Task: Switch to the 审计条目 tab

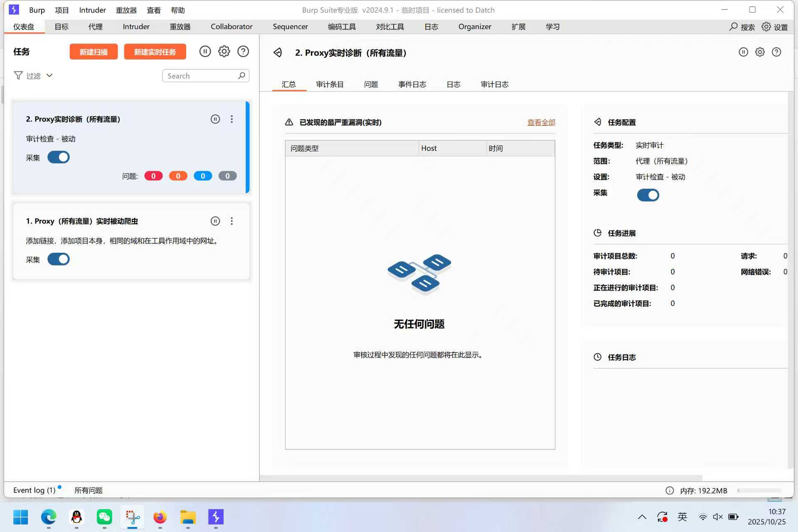Action: click(x=330, y=84)
